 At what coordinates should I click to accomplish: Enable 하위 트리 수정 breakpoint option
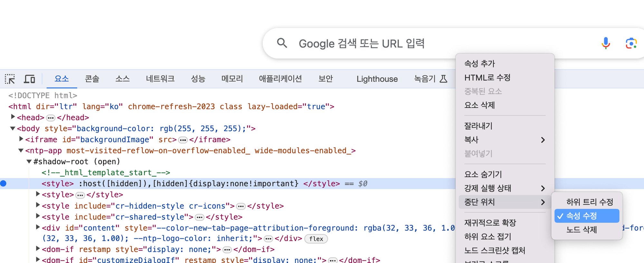point(587,202)
